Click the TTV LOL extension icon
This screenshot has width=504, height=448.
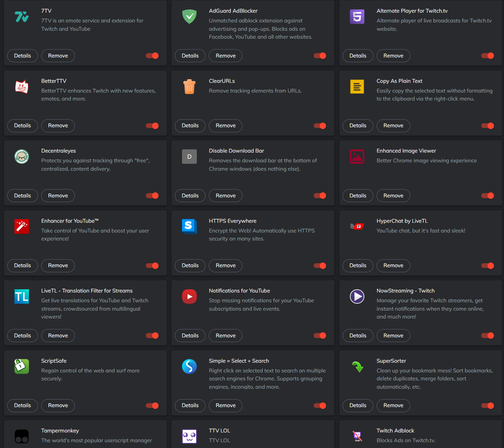click(x=189, y=436)
